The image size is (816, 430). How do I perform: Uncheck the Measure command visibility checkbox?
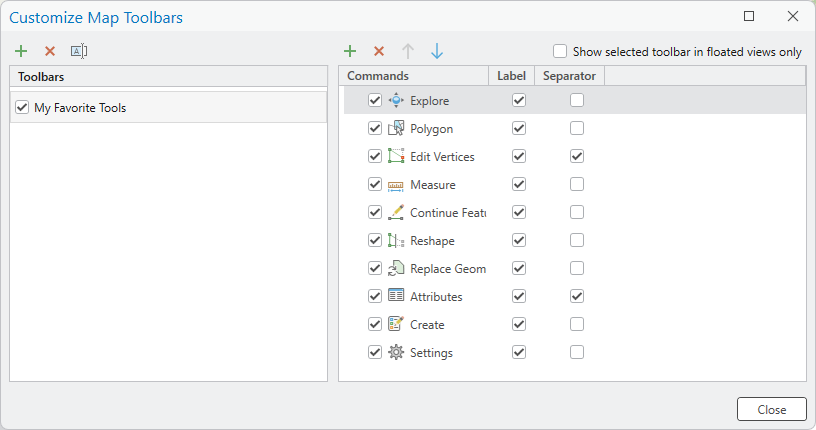click(375, 184)
